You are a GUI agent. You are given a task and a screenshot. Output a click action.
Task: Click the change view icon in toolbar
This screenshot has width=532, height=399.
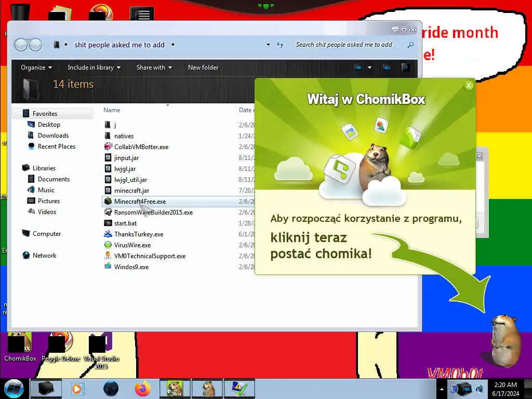click(358, 67)
